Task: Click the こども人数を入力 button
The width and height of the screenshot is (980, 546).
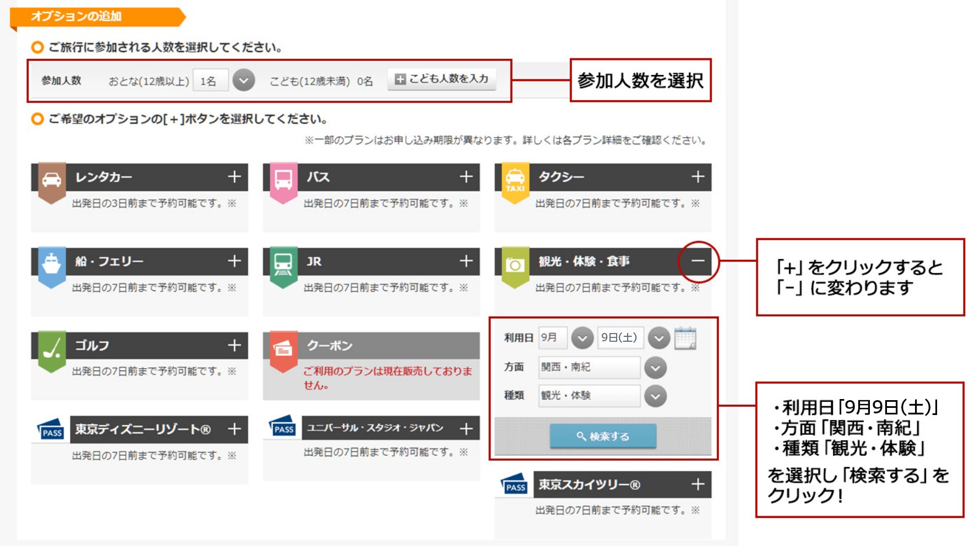Action: click(442, 79)
